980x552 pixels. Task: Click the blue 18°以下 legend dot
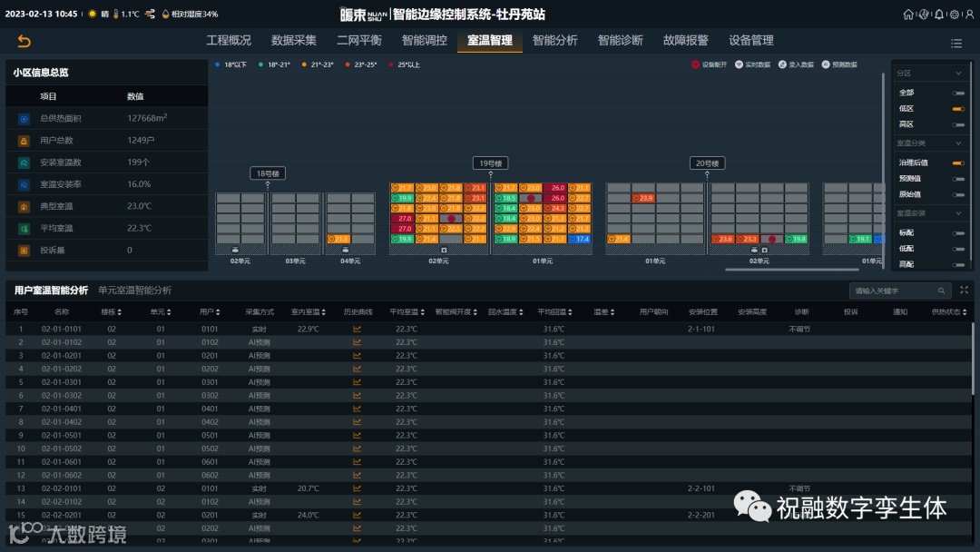[218, 64]
